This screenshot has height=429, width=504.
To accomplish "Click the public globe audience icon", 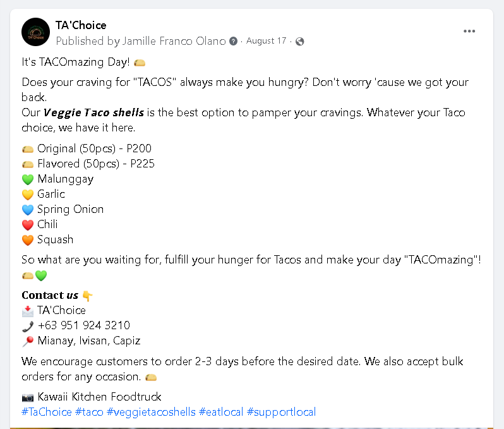I will 300,42.
